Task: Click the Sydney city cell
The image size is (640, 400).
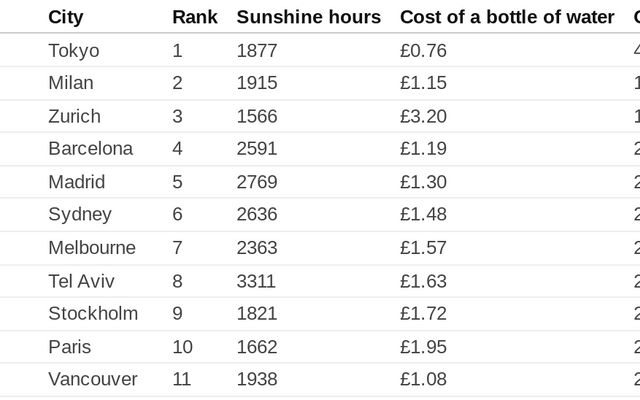Action: (x=79, y=214)
